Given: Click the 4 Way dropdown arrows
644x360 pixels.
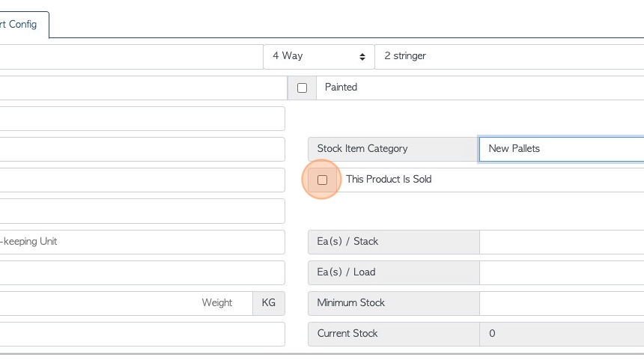Looking at the screenshot, I should pyautogui.click(x=362, y=57).
